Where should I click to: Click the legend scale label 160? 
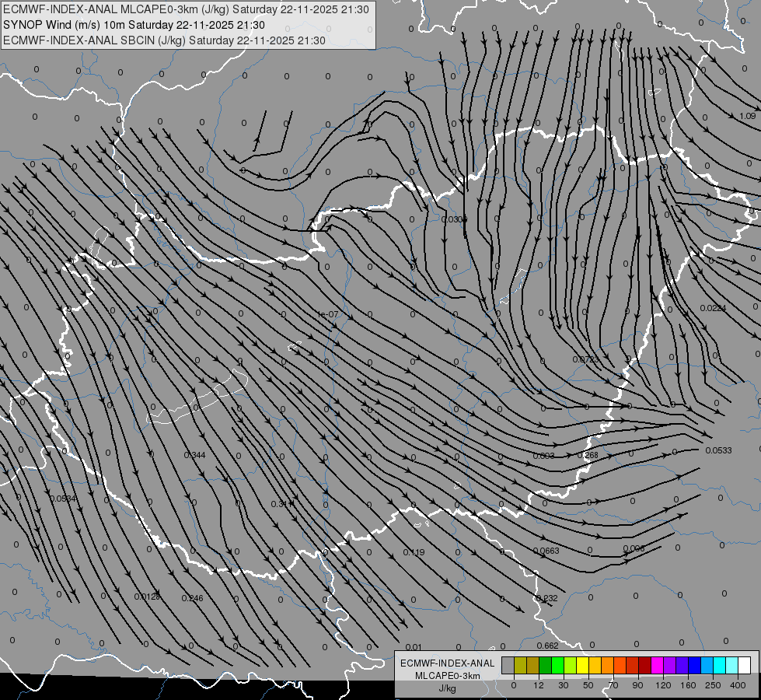click(688, 685)
